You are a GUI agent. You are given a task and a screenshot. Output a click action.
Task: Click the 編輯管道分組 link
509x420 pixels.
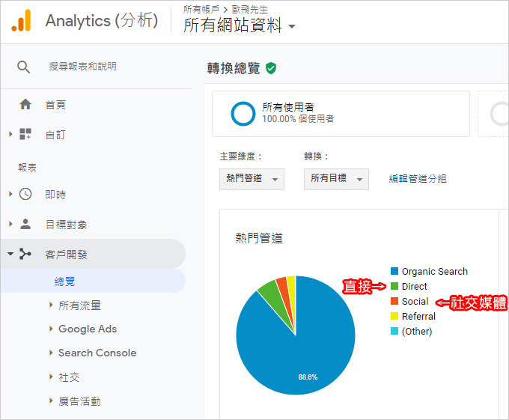point(418,178)
